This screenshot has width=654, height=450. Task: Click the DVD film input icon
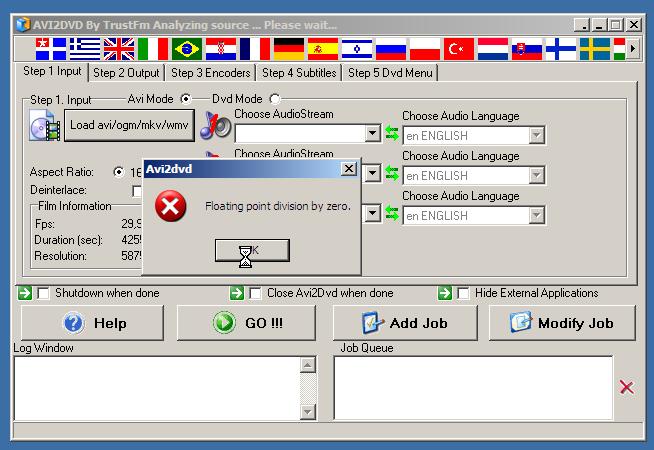(x=45, y=125)
